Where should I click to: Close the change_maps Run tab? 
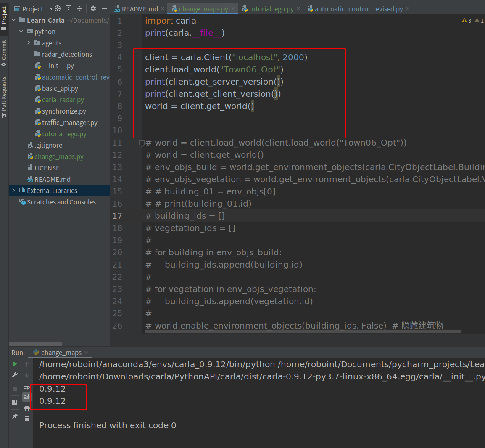point(86,353)
